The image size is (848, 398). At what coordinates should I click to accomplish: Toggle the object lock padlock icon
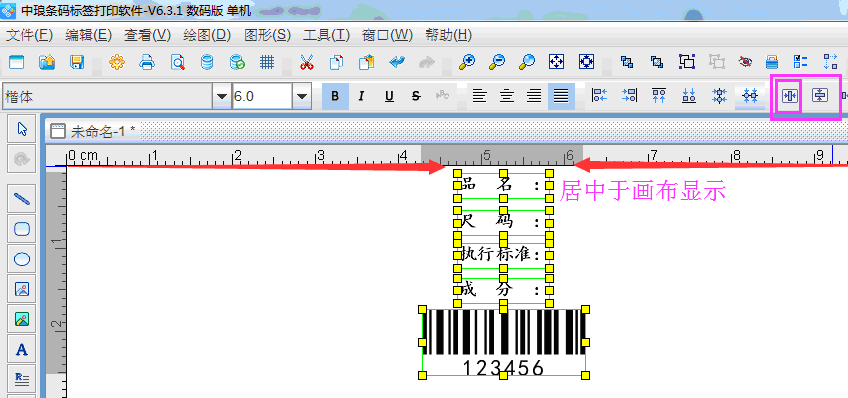773,63
